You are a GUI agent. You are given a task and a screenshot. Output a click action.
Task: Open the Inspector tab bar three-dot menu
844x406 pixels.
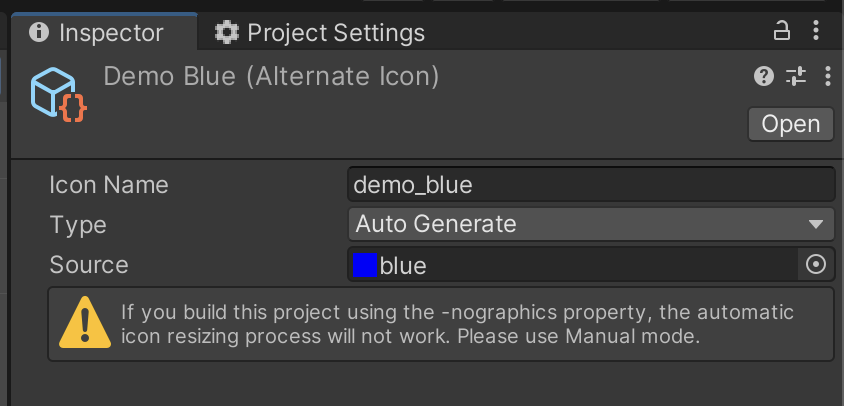(x=819, y=31)
